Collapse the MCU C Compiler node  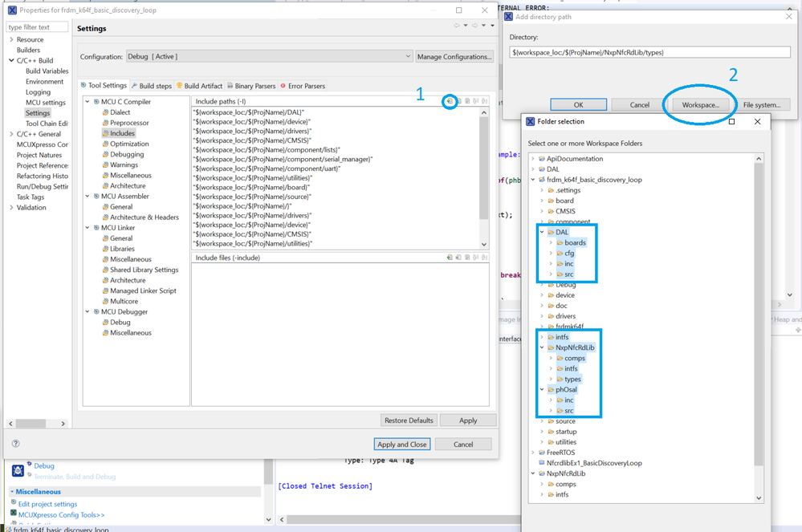click(x=88, y=102)
